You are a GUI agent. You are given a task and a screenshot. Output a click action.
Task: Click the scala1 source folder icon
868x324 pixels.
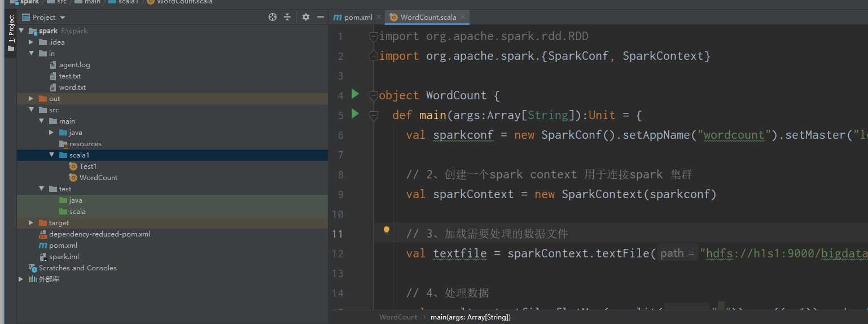(63, 155)
